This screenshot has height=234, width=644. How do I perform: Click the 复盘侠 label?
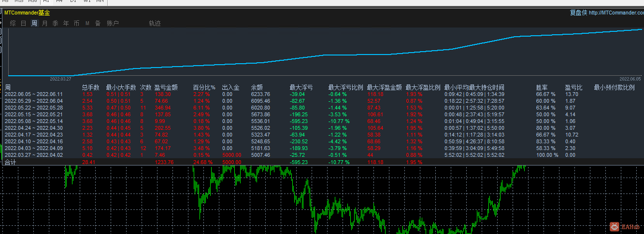point(579,13)
